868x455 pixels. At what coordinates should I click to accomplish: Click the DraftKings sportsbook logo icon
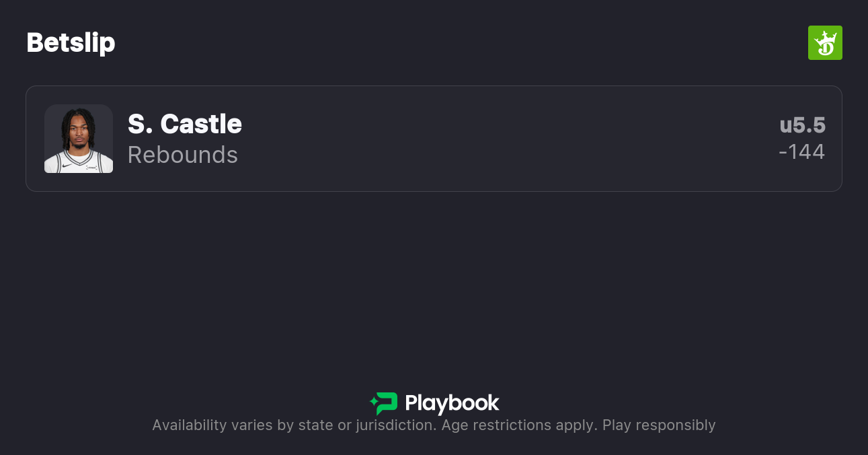[825, 43]
